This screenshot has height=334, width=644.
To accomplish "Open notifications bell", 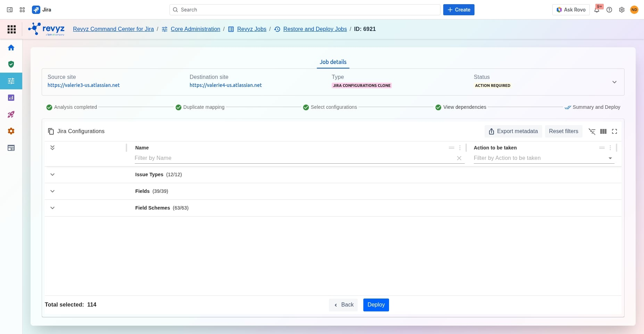I will (x=597, y=10).
